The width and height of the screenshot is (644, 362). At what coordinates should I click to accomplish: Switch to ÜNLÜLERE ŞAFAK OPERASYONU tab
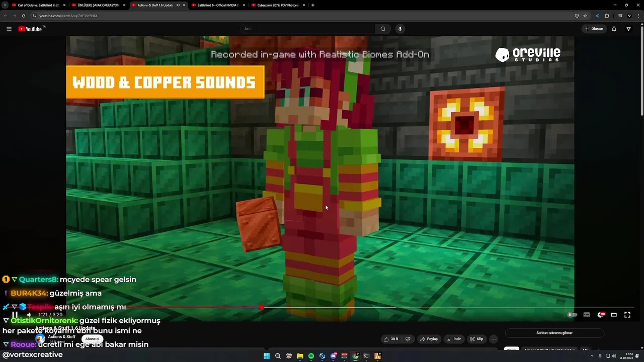[x=98, y=5]
